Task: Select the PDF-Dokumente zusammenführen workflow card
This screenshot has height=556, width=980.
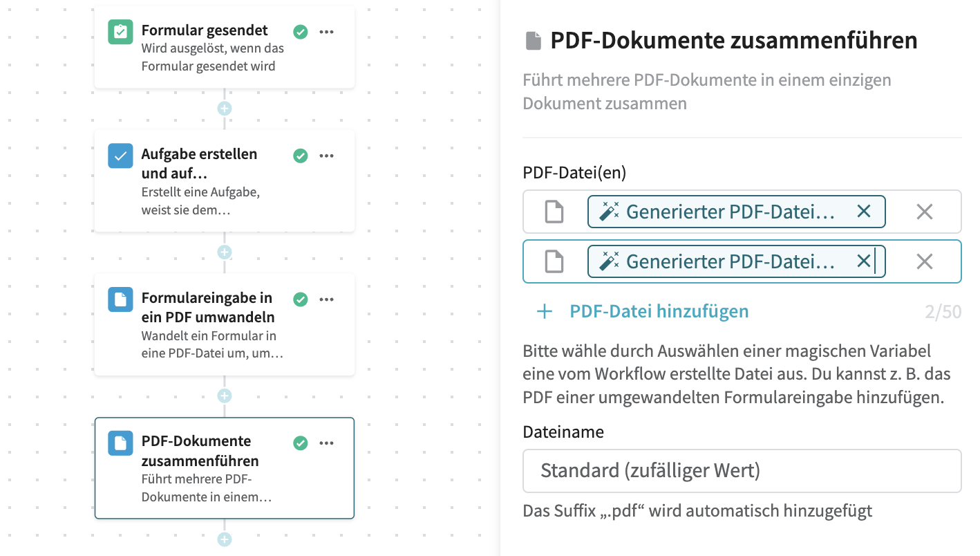Action: [225, 468]
